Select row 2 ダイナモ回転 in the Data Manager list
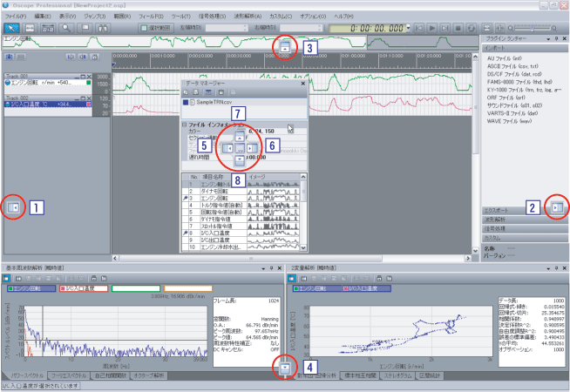570x392 pixels. click(241, 191)
